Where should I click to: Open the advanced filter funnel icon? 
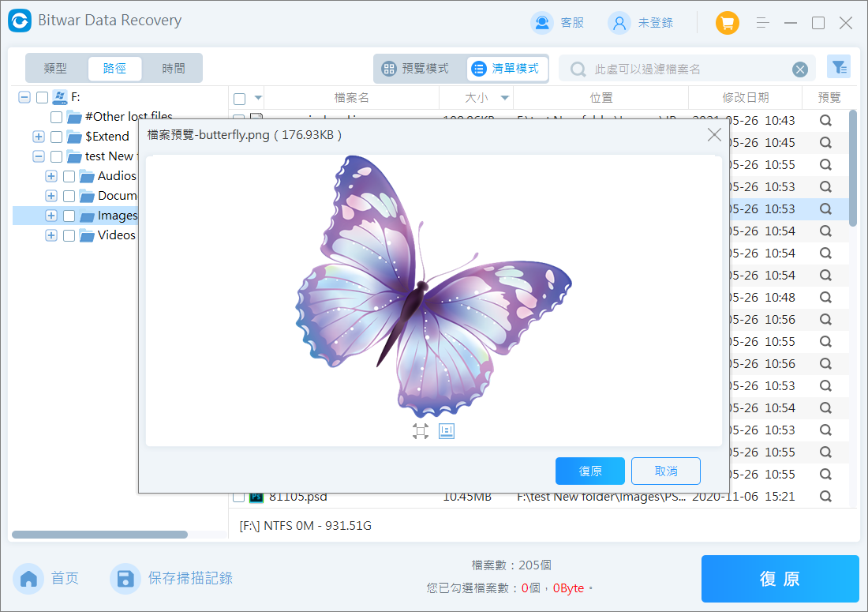[x=838, y=68]
